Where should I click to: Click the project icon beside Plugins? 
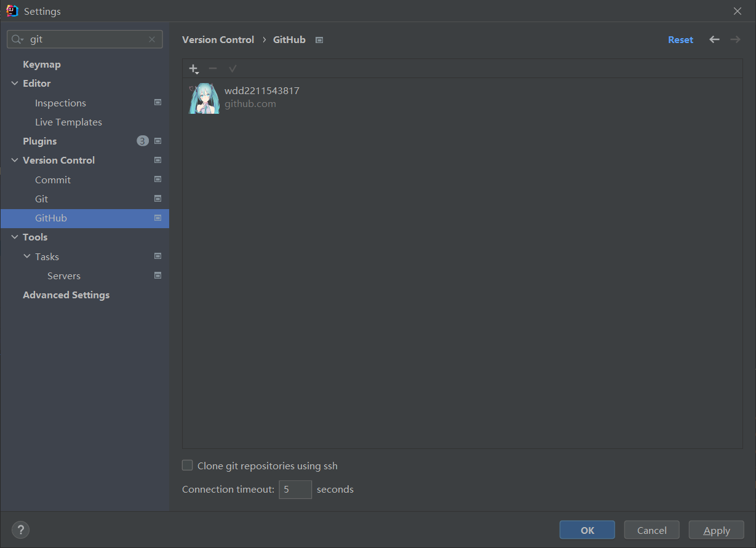[x=157, y=141]
